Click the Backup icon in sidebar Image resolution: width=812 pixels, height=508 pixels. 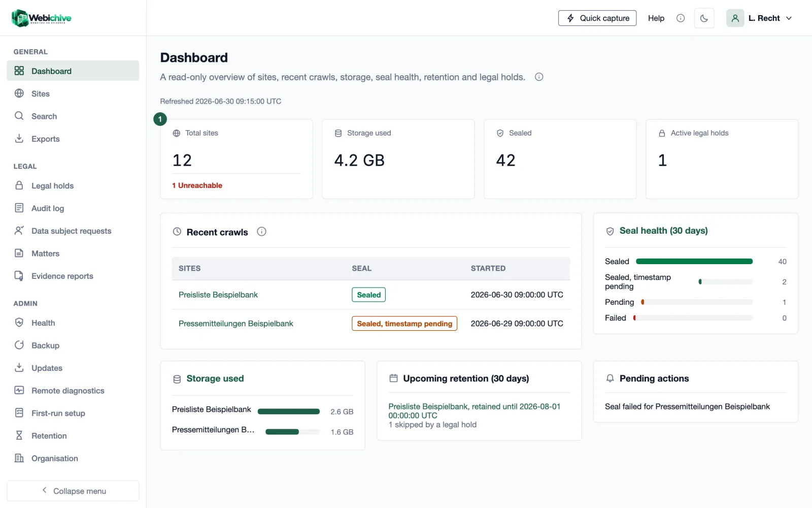tap(19, 345)
